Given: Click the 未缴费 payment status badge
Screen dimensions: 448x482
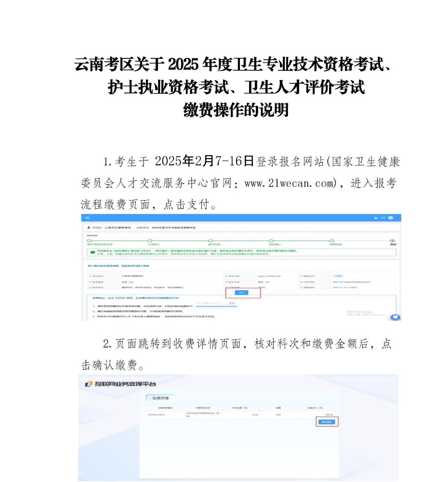Looking at the screenshot, I should [x=338, y=276].
